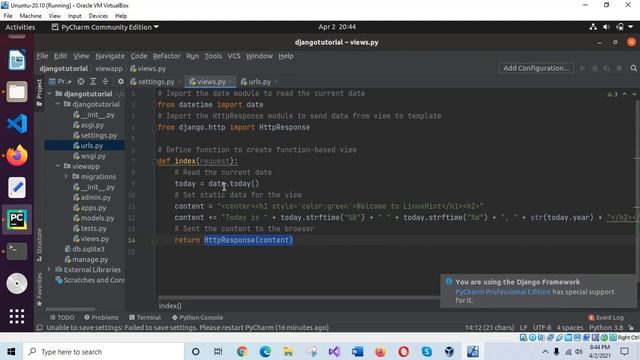Jump to next highlighted error arrow
The width and height of the screenshot is (640, 360).
click(x=634, y=94)
